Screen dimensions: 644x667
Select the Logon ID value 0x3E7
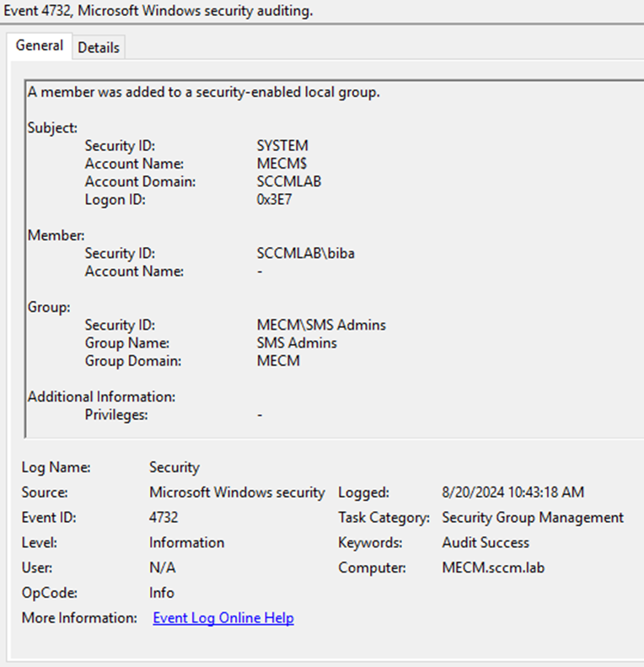pos(274,199)
